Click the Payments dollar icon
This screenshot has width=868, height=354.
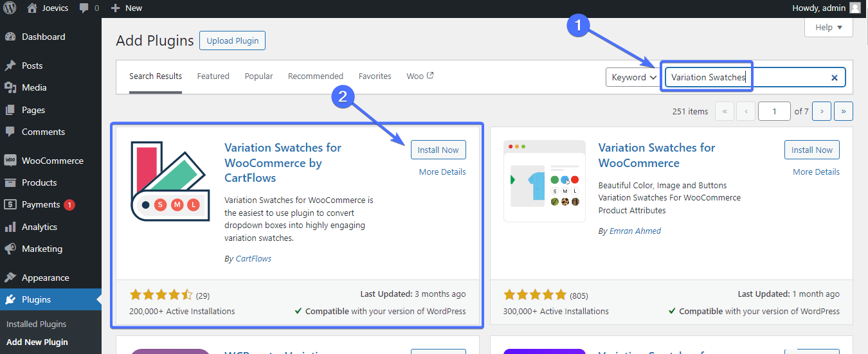10,204
